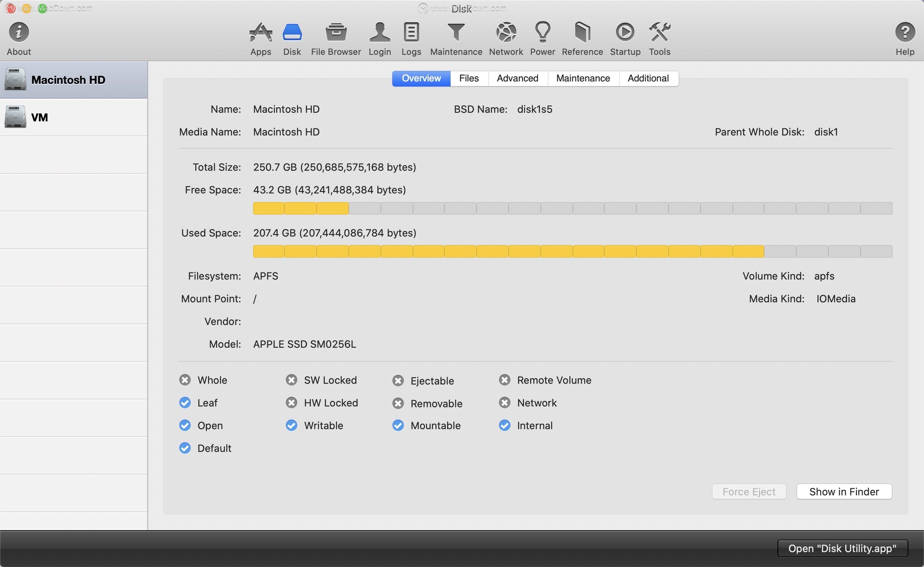924x567 pixels.
Task: Open the File Browser section
Action: pos(336,38)
